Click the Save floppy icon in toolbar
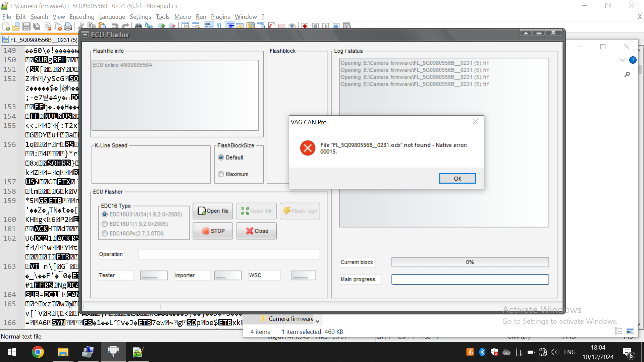This screenshot has height=362, width=644. click(26, 26)
